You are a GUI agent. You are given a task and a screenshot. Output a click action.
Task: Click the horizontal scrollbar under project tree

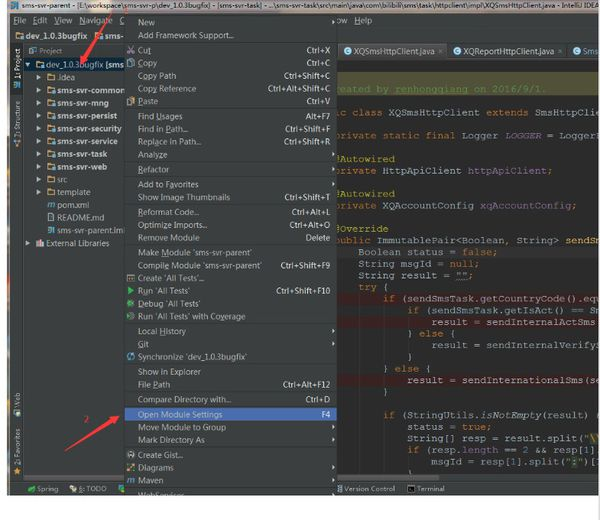(73, 478)
